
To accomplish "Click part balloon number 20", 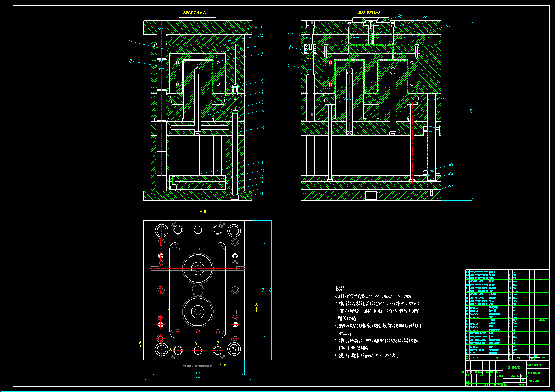I will (290, 66).
